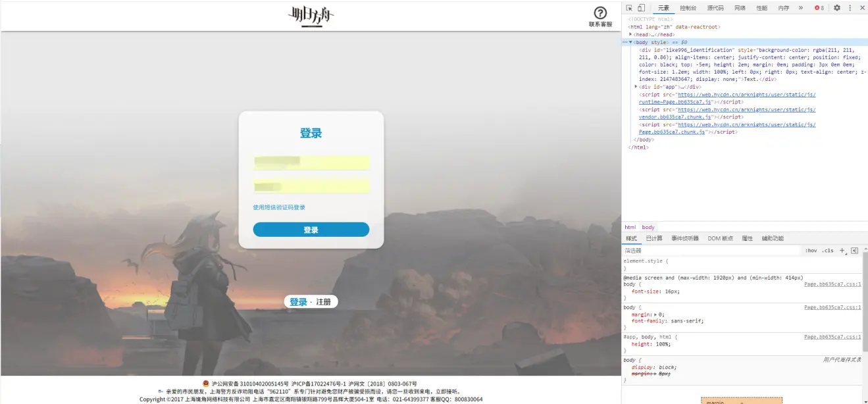Select the 辅助功能 Accessibility subtab
868x404 pixels.
(773, 238)
